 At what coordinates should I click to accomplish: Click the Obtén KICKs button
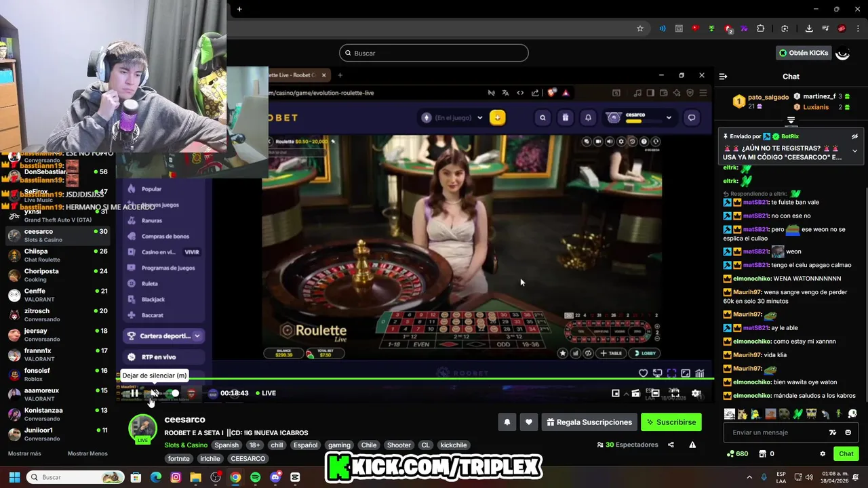click(x=804, y=53)
